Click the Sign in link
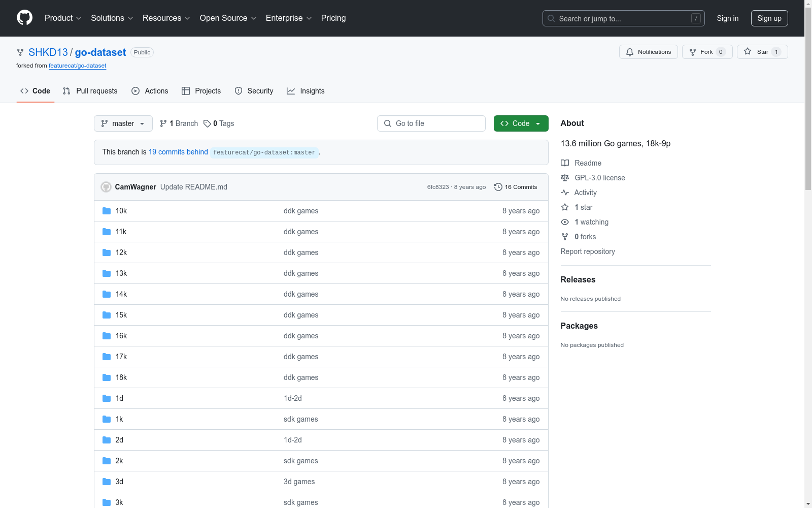 [728, 18]
